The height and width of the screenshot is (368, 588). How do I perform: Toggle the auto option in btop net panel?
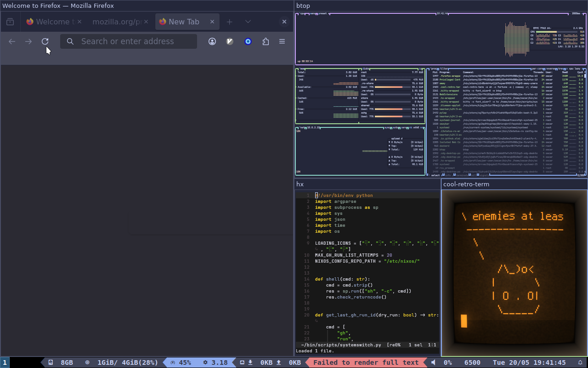tap(396, 127)
